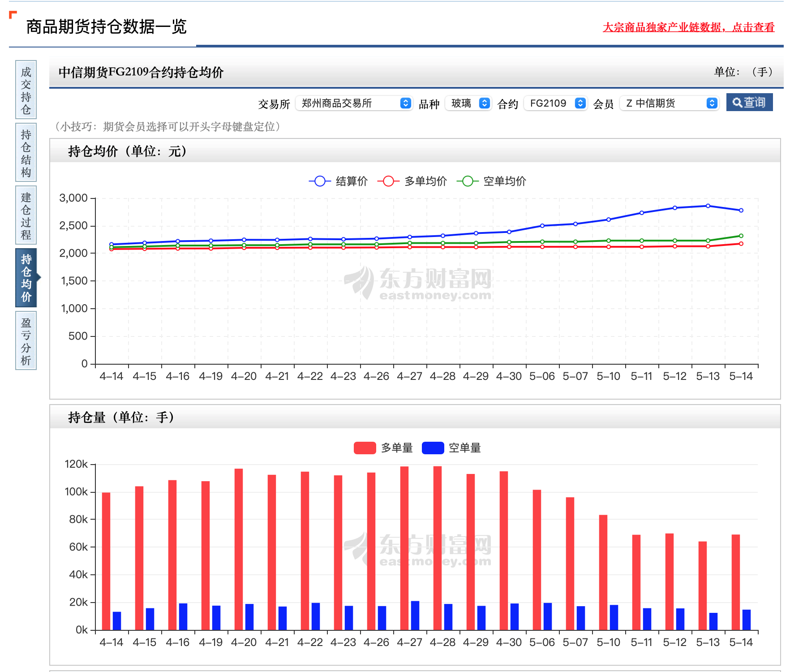
Task: Expand the 合约 contract dropdown FG2109
Action: click(x=555, y=103)
